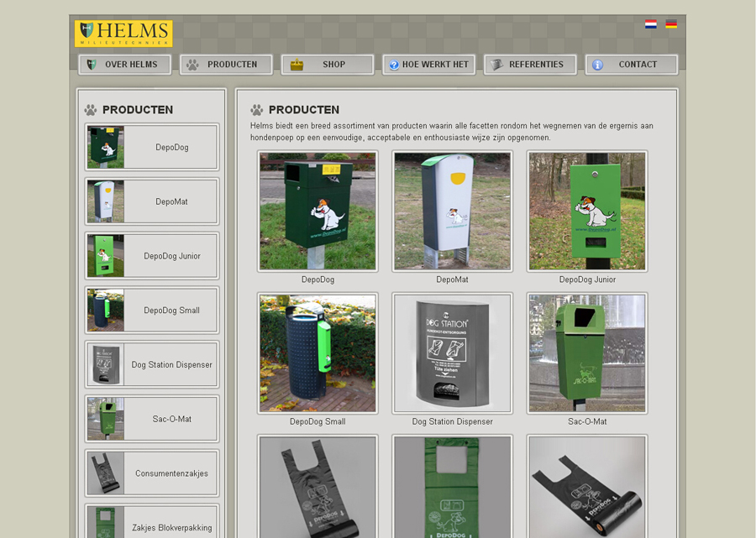Viewport: 756px width, 538px height.
Task: Select DepoDog Small in the sidebar
Action: click(152, 311)
